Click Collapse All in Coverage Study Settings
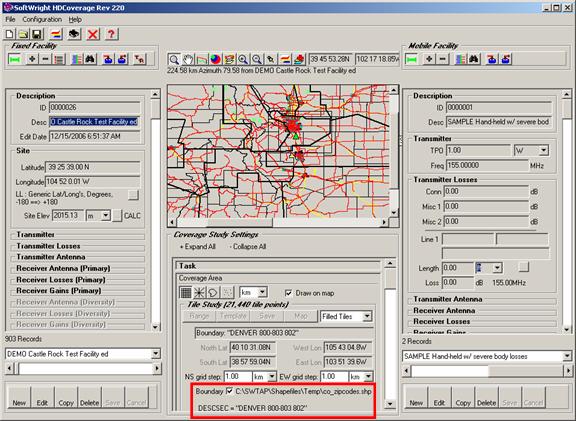 point(248,247)
